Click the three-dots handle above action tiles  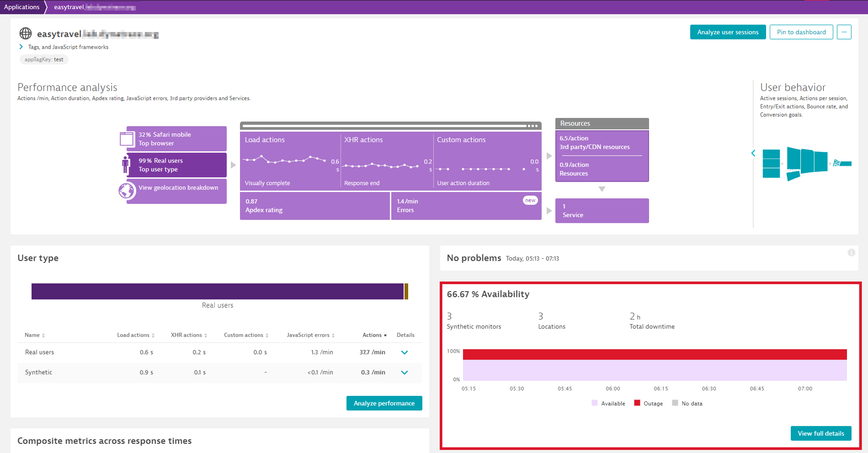(x=533, y=126)
